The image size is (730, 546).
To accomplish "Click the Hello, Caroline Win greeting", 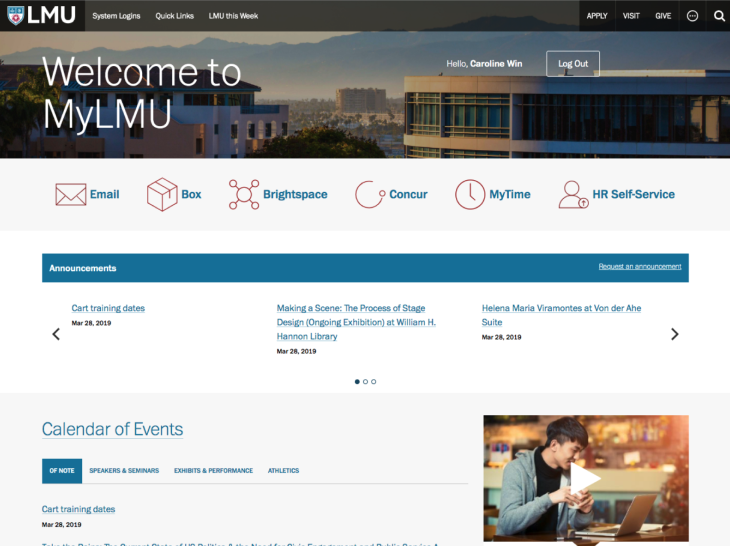I will 484,63.
